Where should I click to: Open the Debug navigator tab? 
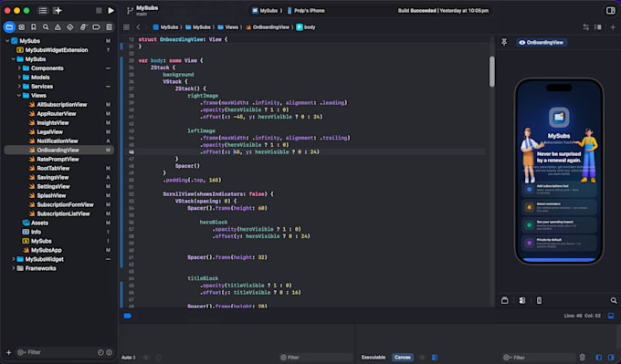click(83, 26)
